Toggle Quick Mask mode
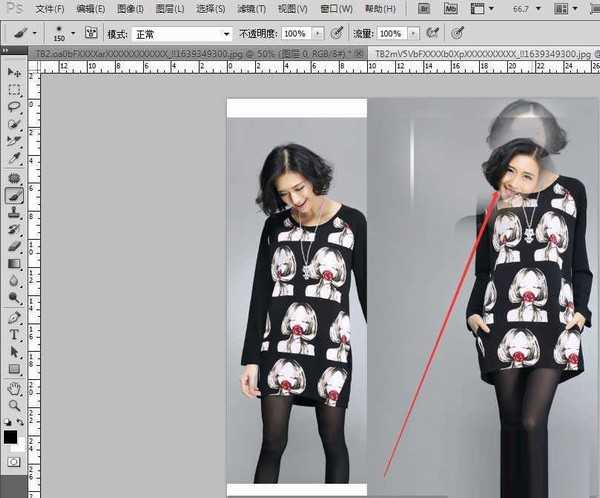The width and height of the screenshot is (600, 498). click(14, 462)
